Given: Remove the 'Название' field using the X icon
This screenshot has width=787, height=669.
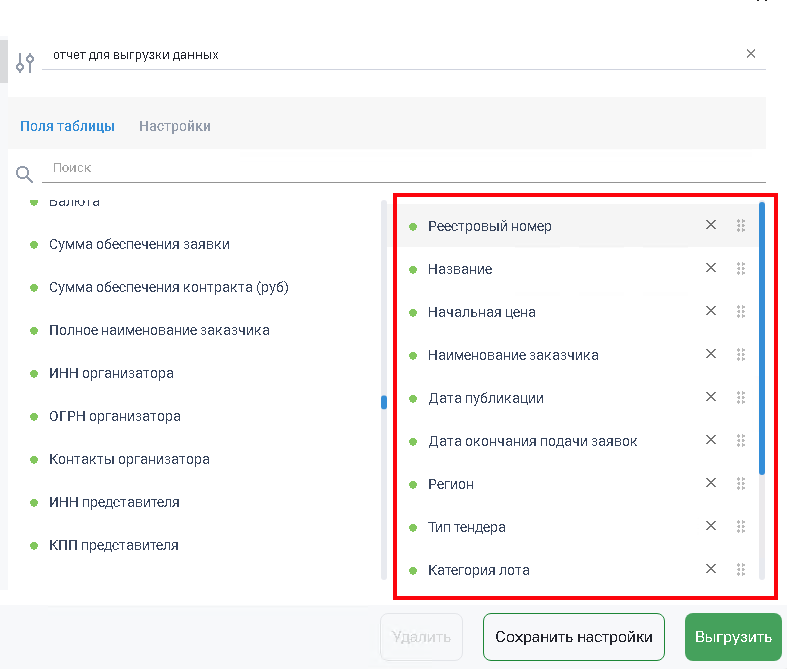Looking at the screenshot, I should click(x=711, y=268).
